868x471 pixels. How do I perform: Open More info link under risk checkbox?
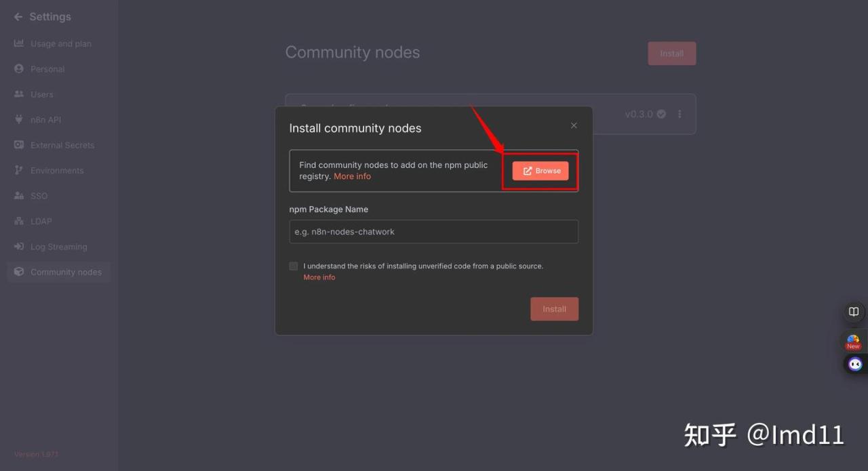pyautogui.click(x=319, y=277)
